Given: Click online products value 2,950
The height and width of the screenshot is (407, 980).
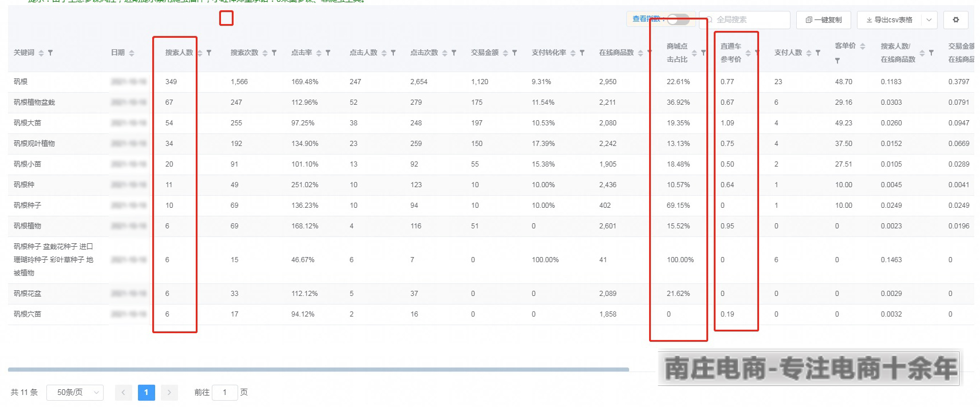Looking at the screenshot, I should (x=608, y=82).
